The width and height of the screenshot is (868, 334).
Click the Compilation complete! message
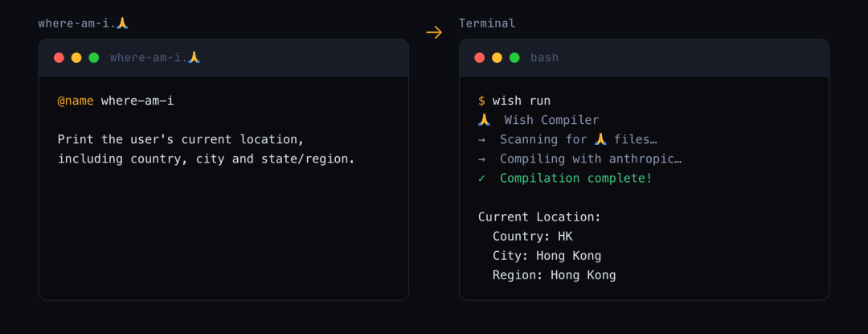(576, 178)
